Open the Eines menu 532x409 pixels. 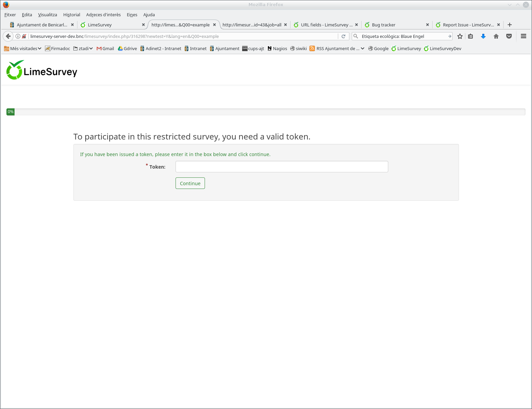132,15
